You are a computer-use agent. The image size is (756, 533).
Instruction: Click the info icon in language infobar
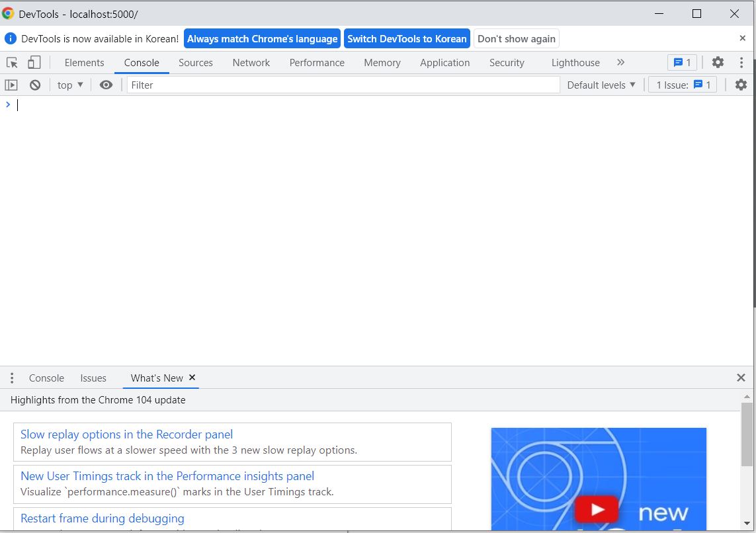(10, 38)
